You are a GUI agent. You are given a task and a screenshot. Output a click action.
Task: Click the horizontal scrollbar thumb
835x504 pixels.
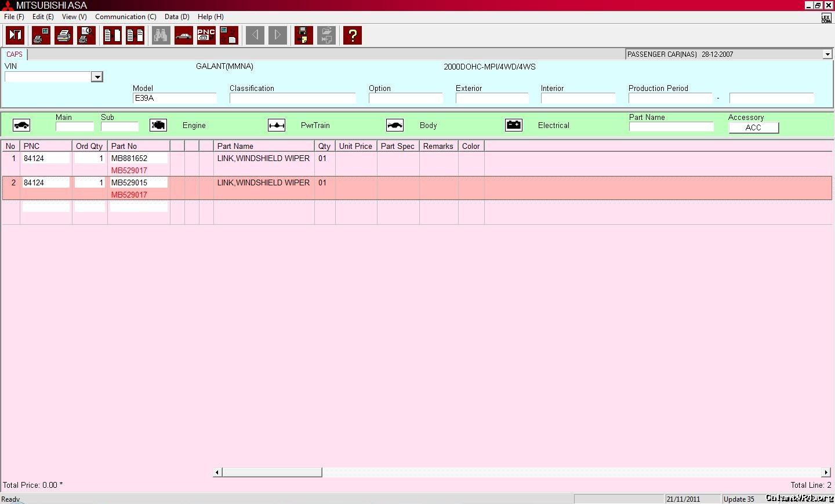click(x=272, y=472)
